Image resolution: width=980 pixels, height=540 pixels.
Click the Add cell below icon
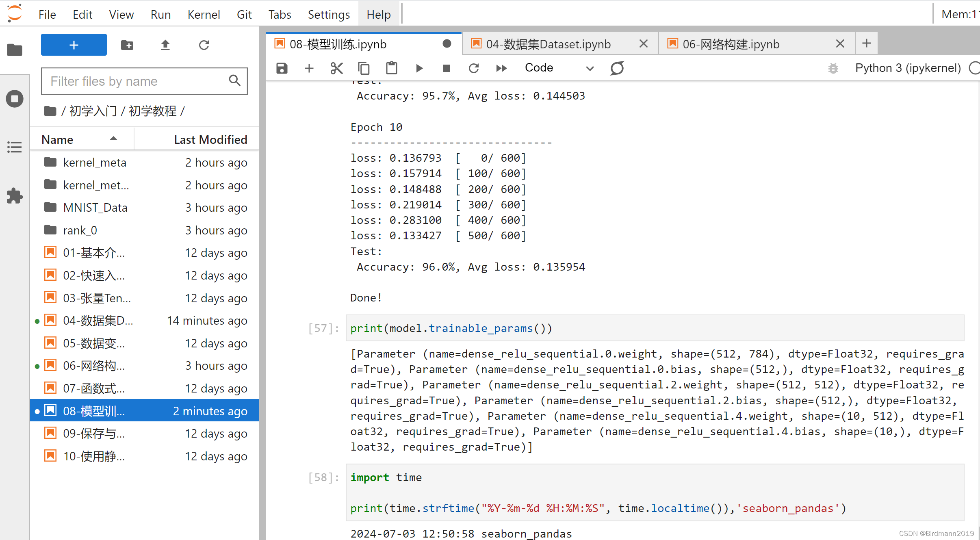tap(309, 68)
